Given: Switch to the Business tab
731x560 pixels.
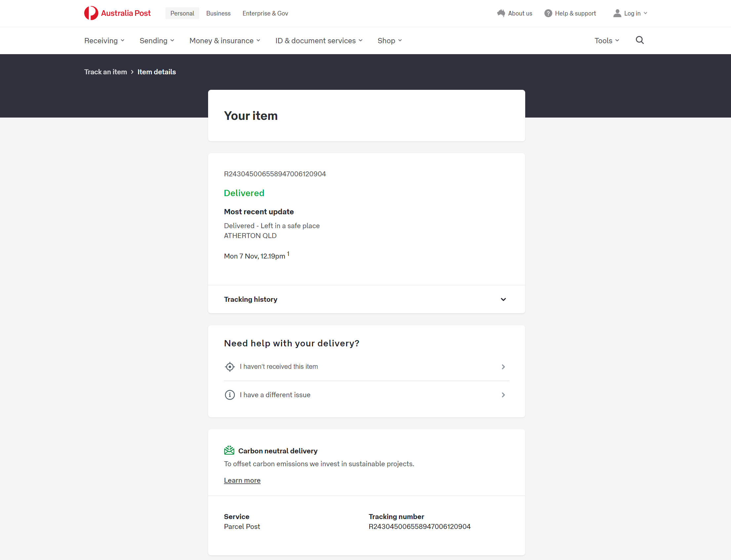Looking at the screenshot, I should pyautogui.click(x=218, y=13).
